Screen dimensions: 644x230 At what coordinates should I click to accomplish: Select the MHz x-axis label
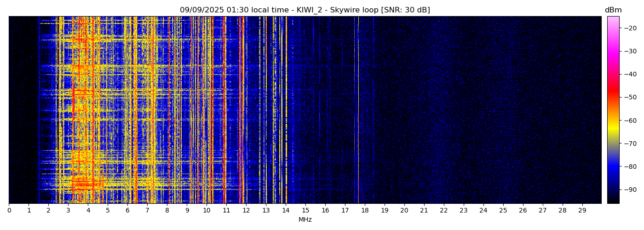(x=305, y=220)
